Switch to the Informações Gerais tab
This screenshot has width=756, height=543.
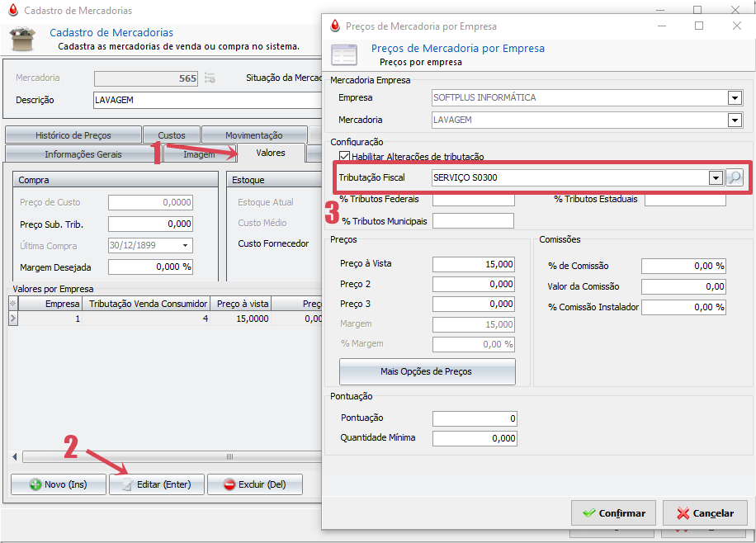point(83,154)
